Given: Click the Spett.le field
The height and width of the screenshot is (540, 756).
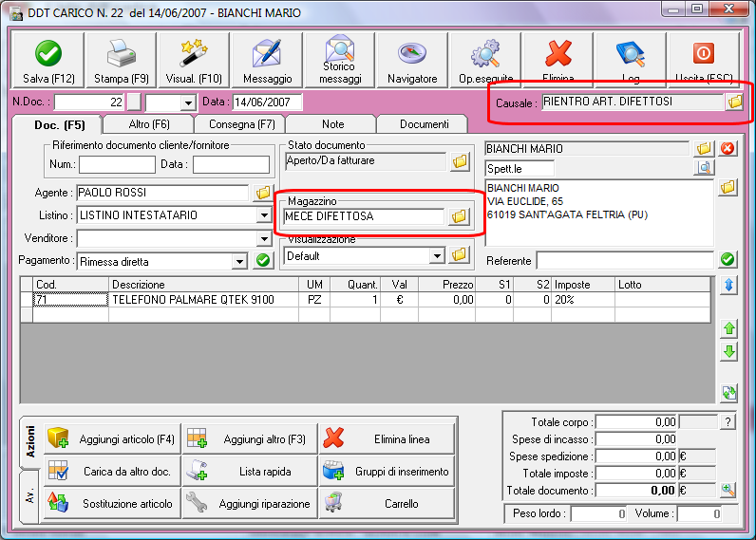Looking at the screenshot, I should (x=520, y=169).
